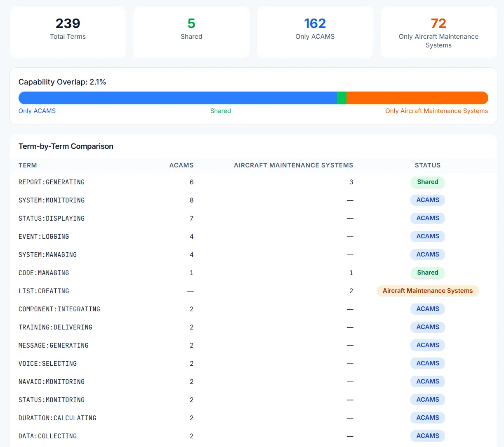Click the Shared badge in REPORT:GENERATING row

click(428, 182)
